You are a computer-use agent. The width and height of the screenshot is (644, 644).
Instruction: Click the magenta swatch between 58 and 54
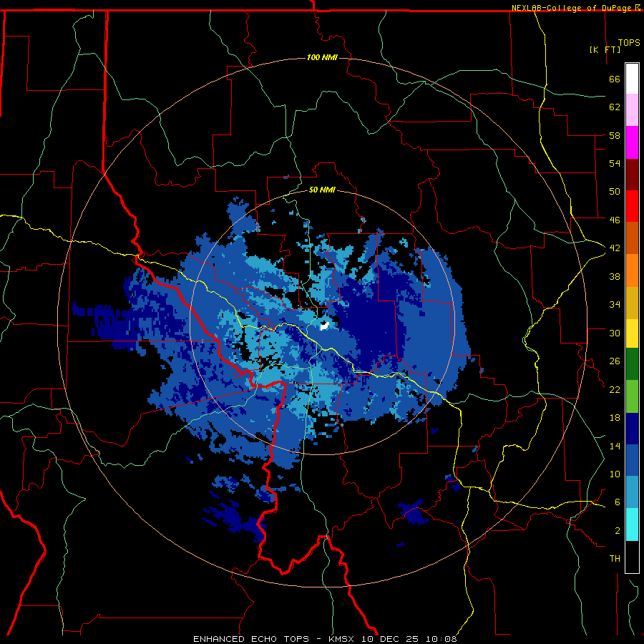(632, 142)
